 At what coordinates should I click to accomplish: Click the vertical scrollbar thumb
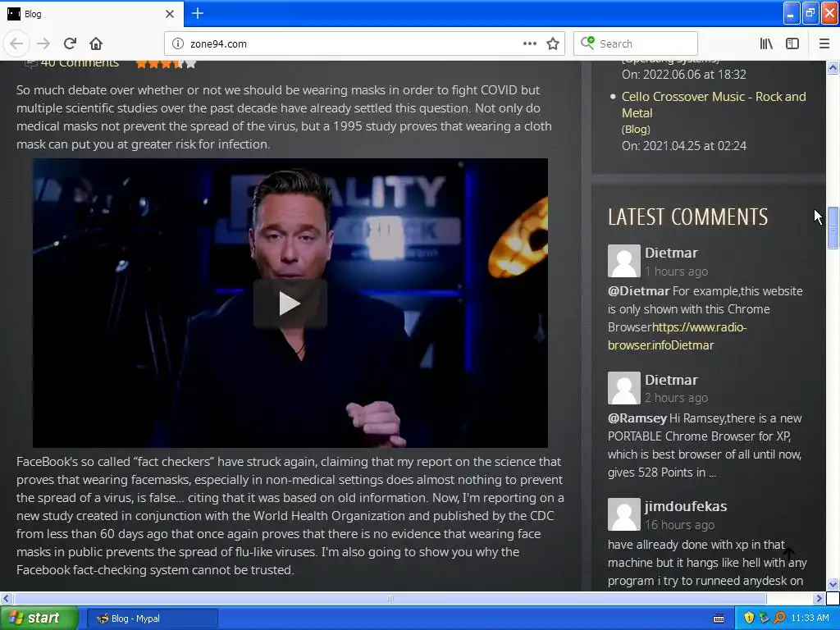(833, 228)
